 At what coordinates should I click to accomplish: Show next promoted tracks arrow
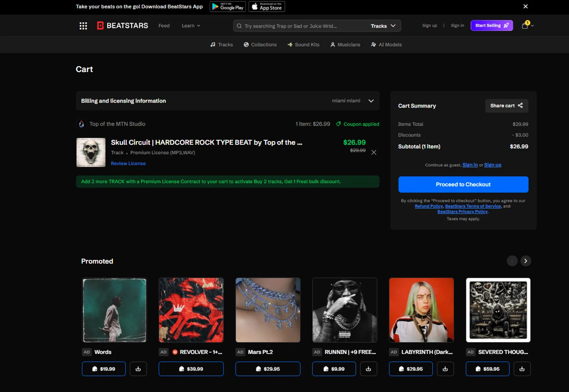point(525,261)
